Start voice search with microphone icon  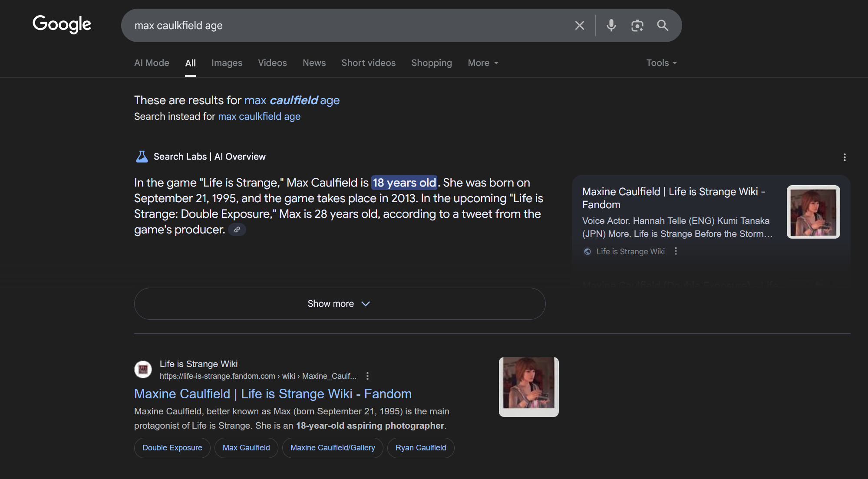click(x=611, y=26)
